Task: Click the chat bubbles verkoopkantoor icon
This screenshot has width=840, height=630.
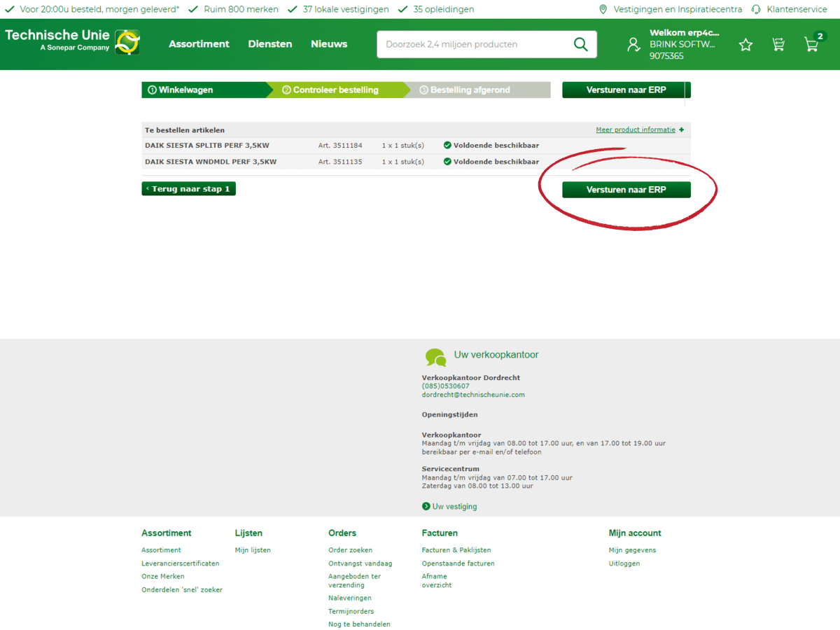Action: point(435,357)
